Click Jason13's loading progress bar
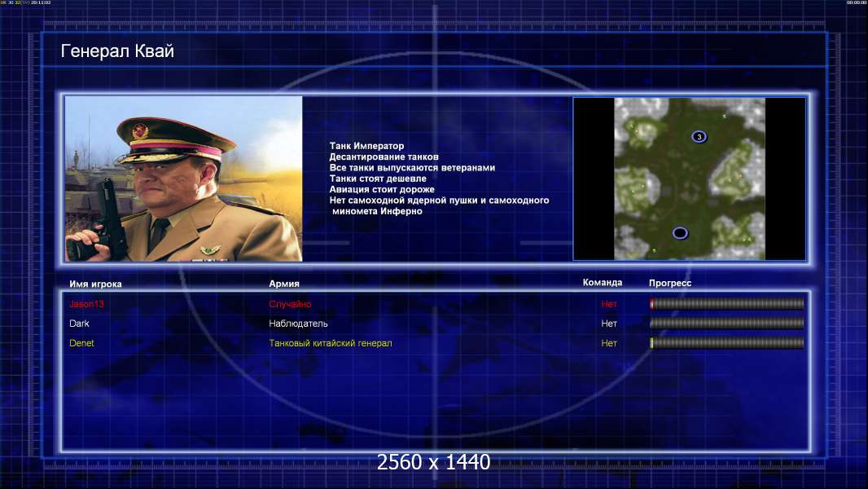Viewport: 868px width, 489px height. pos(727,303)
